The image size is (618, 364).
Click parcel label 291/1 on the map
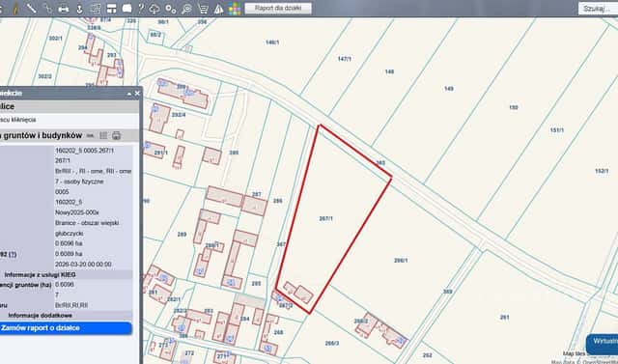coord(161,153)
